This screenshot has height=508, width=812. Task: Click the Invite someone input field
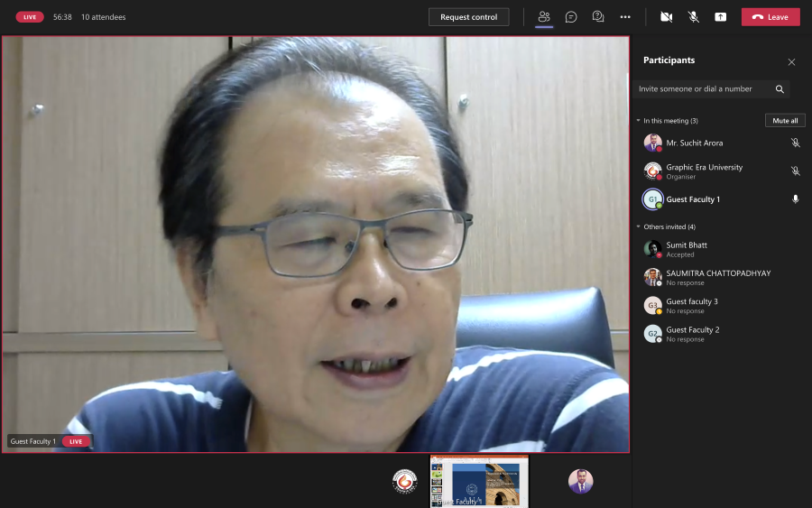[x=702, y=89]
